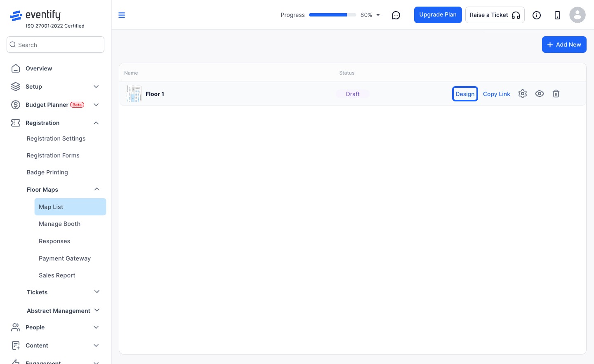Click the Status column header
Viewport: 594px width, 364px height.
tap(347, 73)
